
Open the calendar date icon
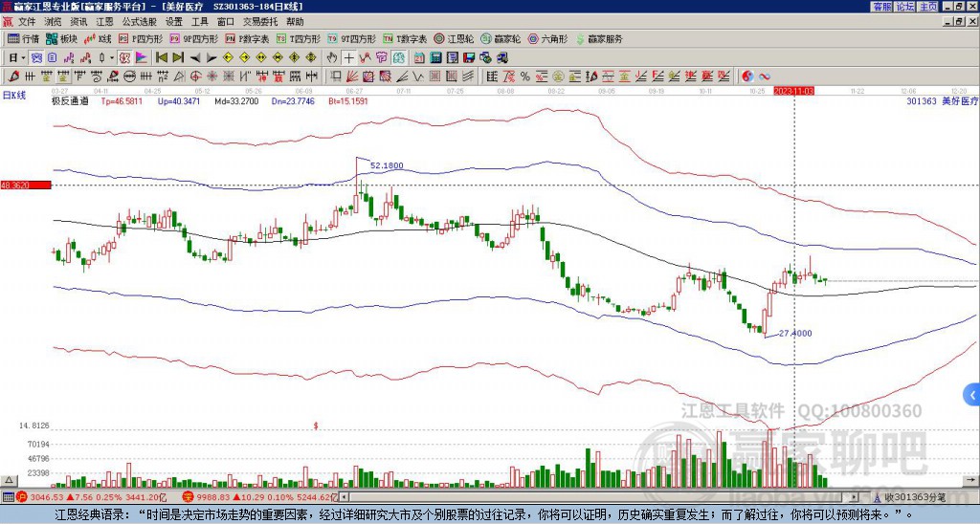419,57
